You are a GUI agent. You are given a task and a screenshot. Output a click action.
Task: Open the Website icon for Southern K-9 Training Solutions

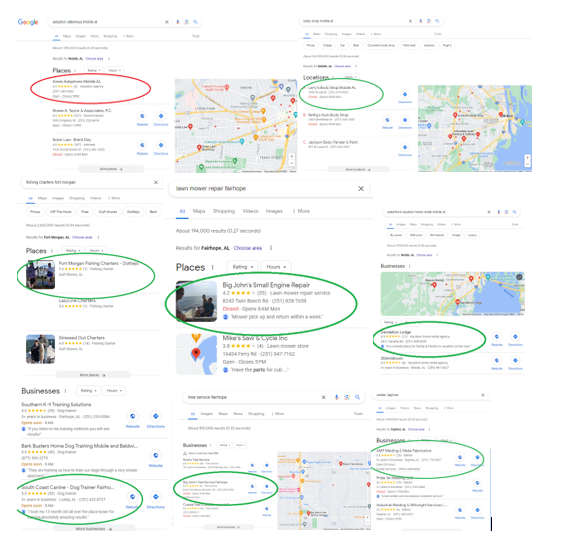click(132, 416)
